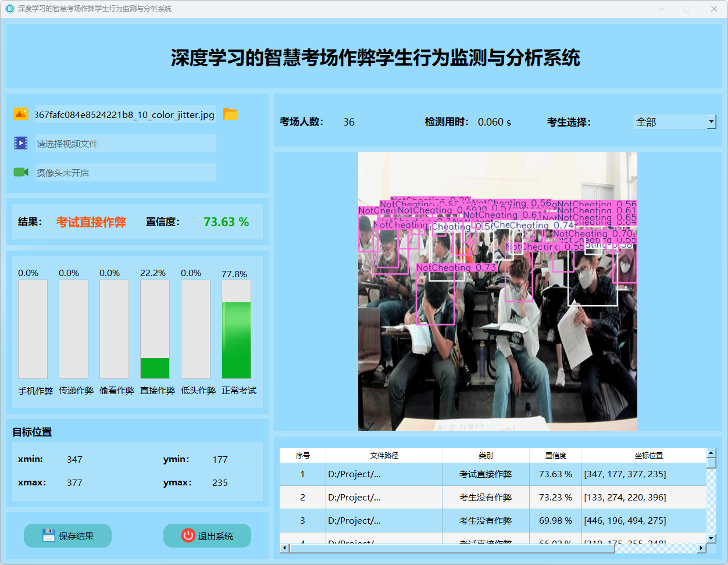The image size is (728, 565).
Task: Select the 全部 combo box
Action: pos(670,122)
